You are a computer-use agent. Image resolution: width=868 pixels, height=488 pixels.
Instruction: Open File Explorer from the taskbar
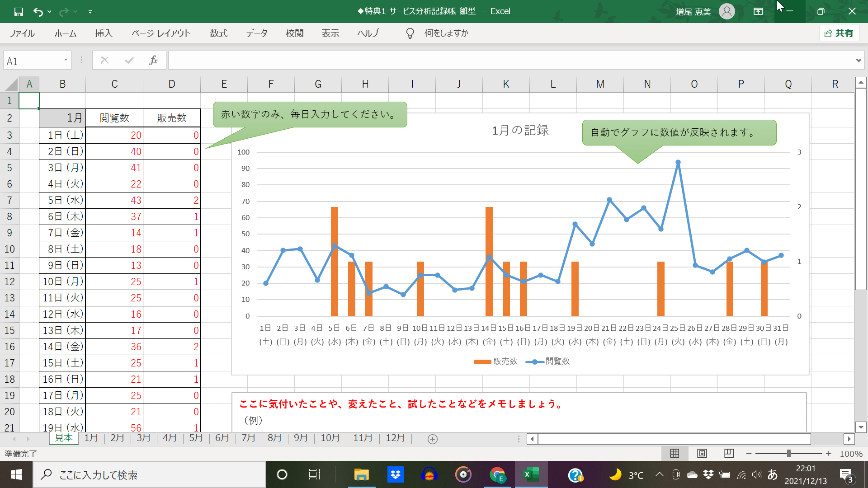361,474
